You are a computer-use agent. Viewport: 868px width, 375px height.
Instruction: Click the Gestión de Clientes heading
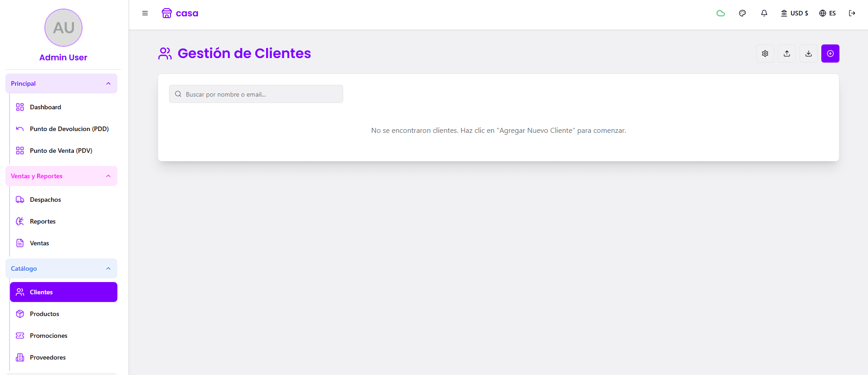pyautogui.click(x=244, y=54)
